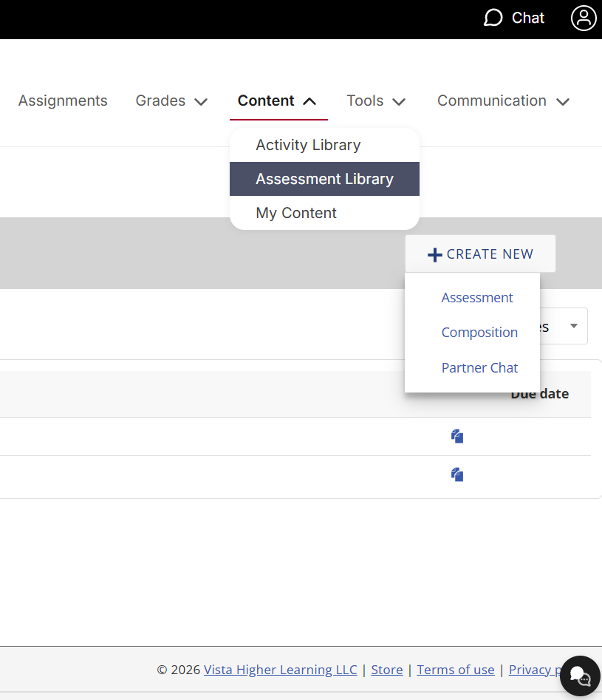Sort by the Due date column header
The height and width of the screenshot is (700, 602).
pyautogui.click(x=539, y=394)
